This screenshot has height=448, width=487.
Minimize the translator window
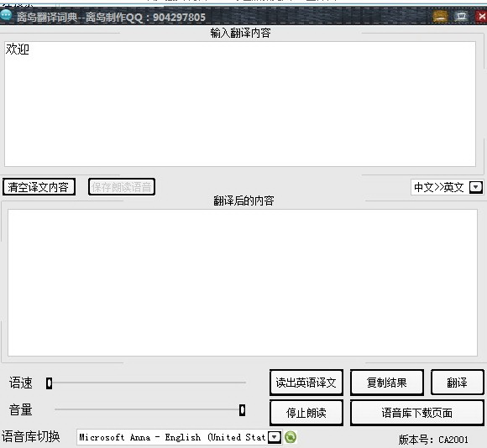(x=440, y=16)
